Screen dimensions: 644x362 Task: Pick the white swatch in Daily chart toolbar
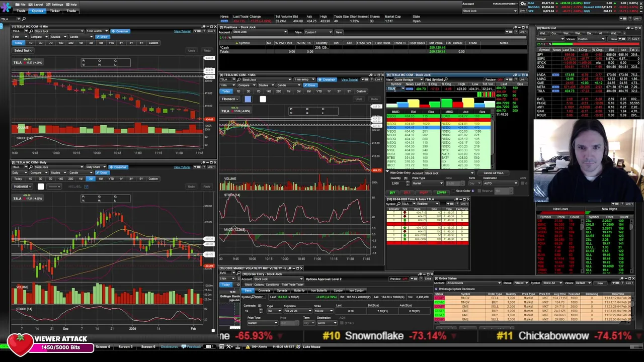tap(41, 187)
